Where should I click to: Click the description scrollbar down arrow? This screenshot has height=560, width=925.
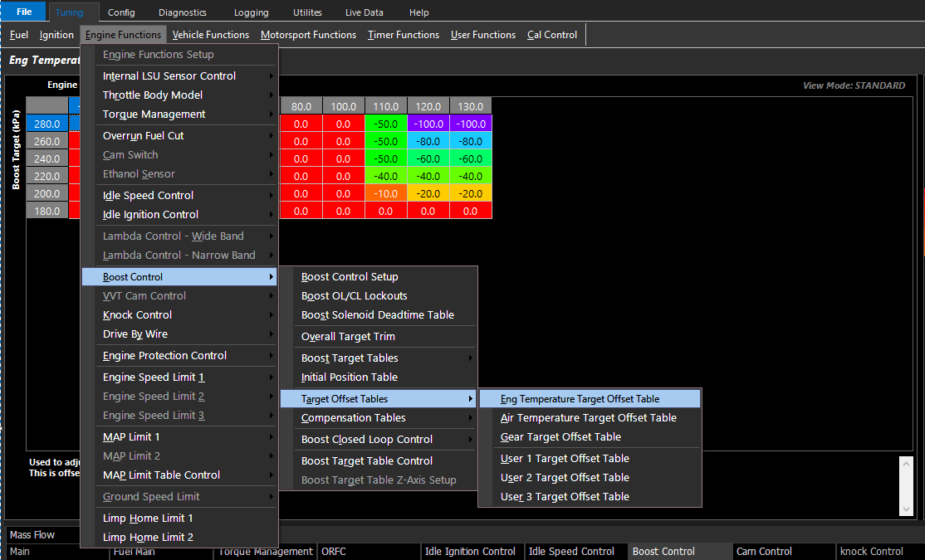point(906,509)
